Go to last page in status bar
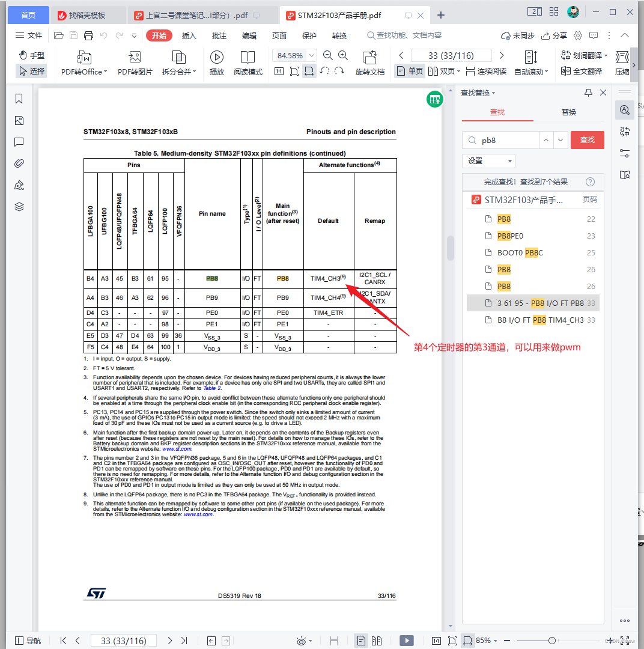Screen dimensions: 644x649 click(x=184, y=641)
